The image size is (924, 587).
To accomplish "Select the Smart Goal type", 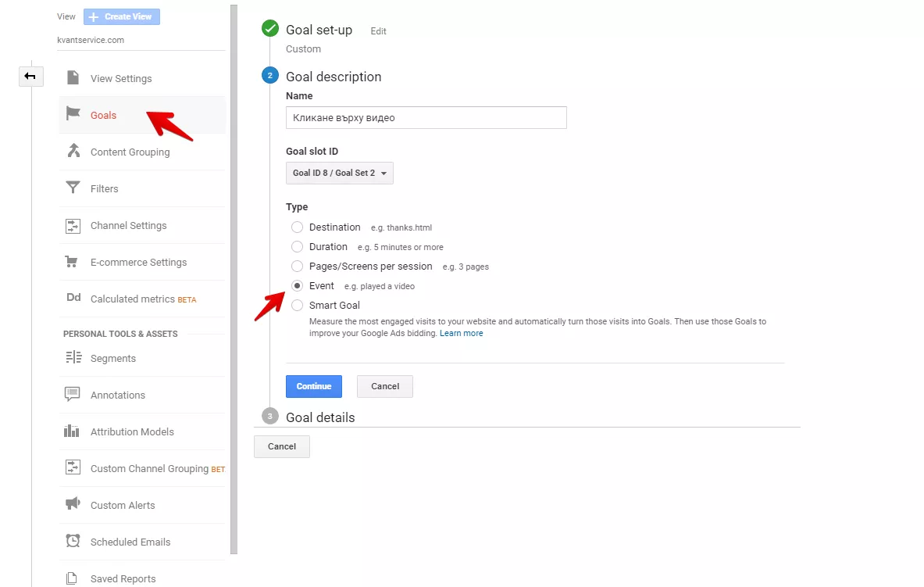I will 297,305.
